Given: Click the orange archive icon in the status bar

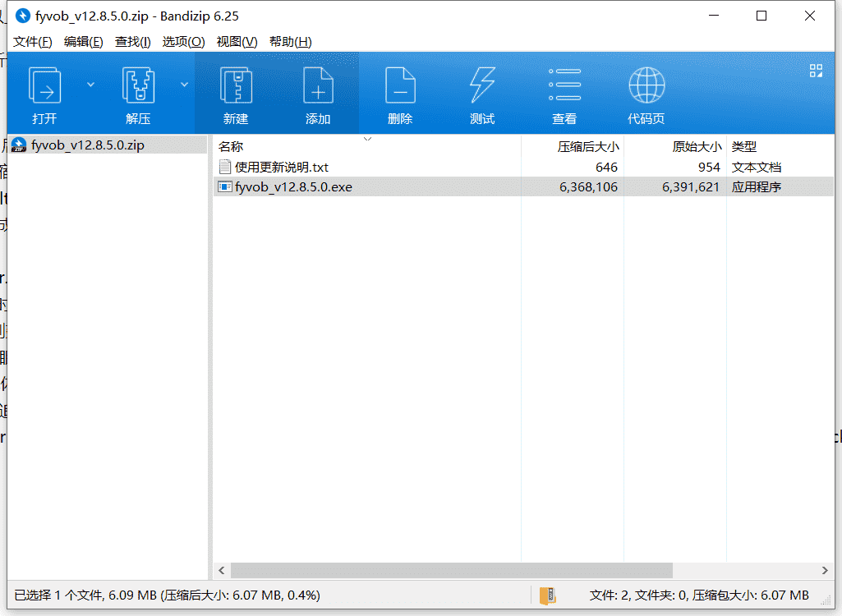Looking at the screenshot, I should click(x=547, y=595).
